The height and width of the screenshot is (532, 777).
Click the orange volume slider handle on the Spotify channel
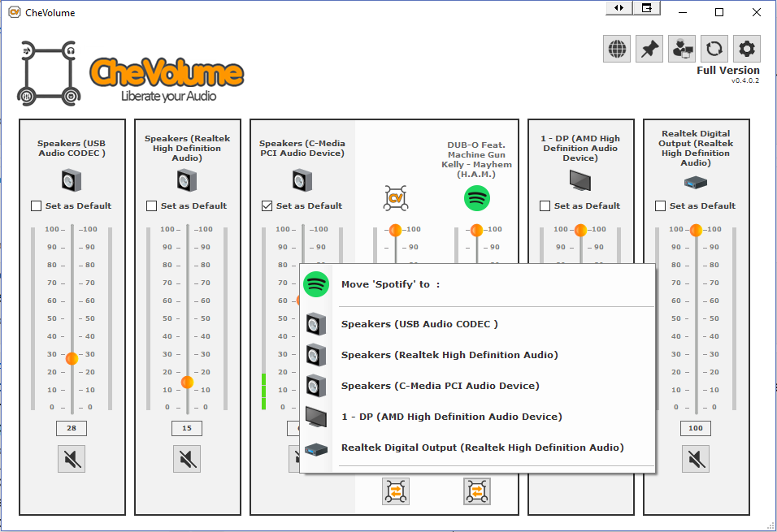coord(476,230)
